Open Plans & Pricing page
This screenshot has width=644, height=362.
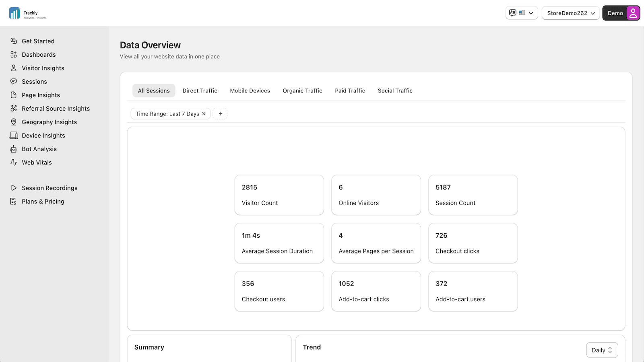tap(43, 202)
